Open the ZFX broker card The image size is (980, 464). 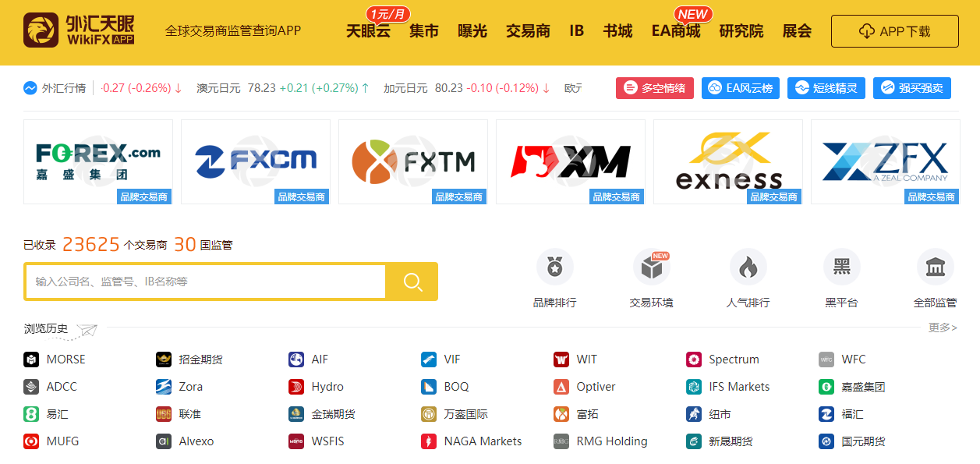(886, 161)
